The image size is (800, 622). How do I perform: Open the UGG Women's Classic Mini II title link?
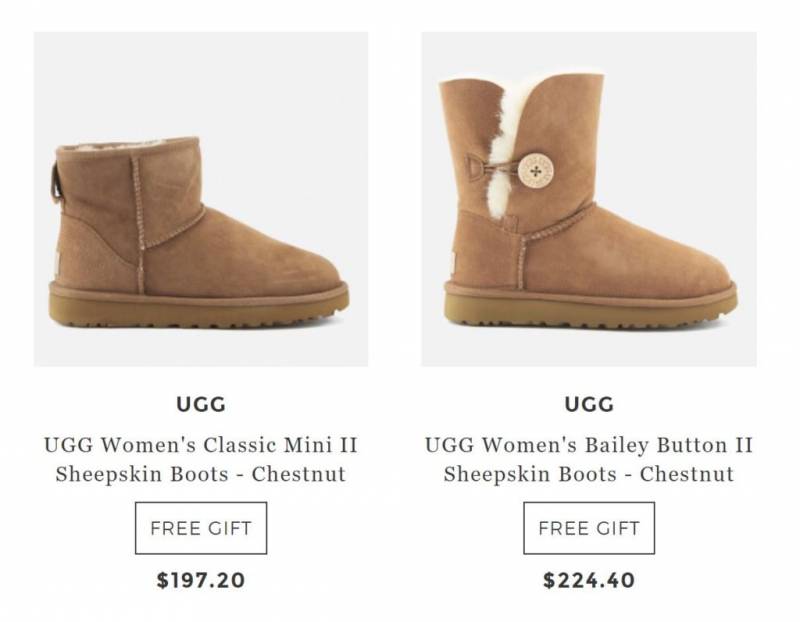pyautogui.click(x=200, y=444)
